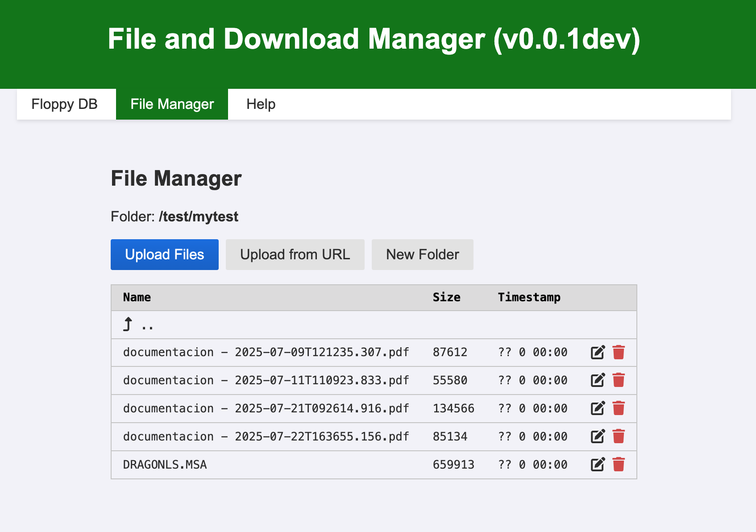The width and height of the screenshot is (756, 532).
Task: Open file documentacion – 2025-07-21T092614.916.pdf
Action: 266,408
